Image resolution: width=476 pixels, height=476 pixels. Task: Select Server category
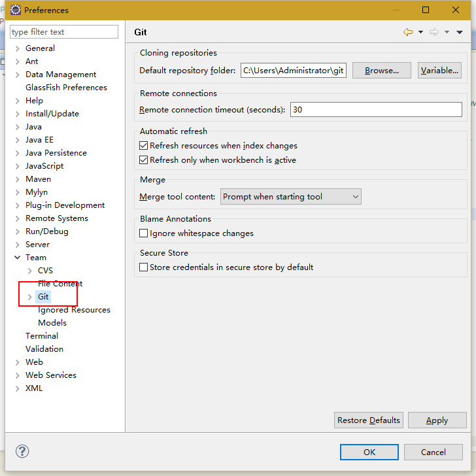(x=37, y=245)
